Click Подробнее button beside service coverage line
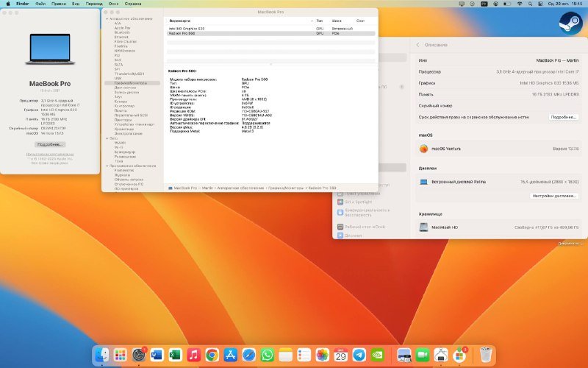588x368 pixels. tap(563, 117)
